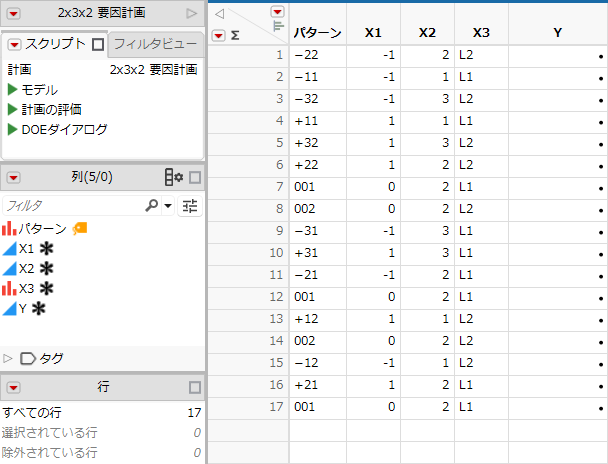Open the スクリプト panel red triangle menu
This screenshot has width=608, height=464.
pos(14,45)
